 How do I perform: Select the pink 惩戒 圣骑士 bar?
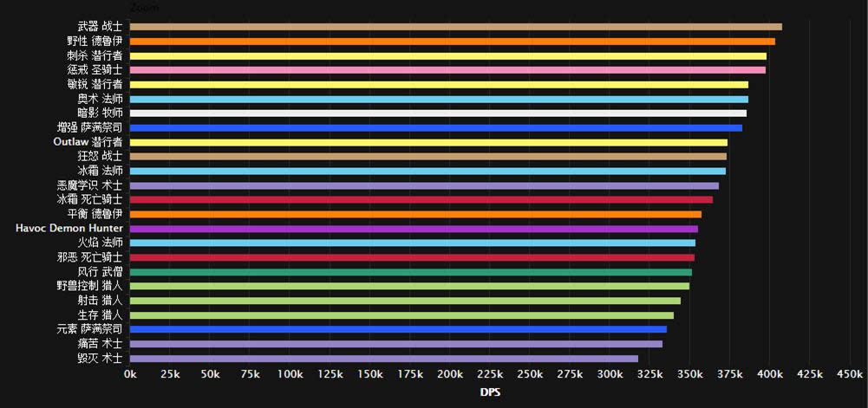click(x=447, y=70)
